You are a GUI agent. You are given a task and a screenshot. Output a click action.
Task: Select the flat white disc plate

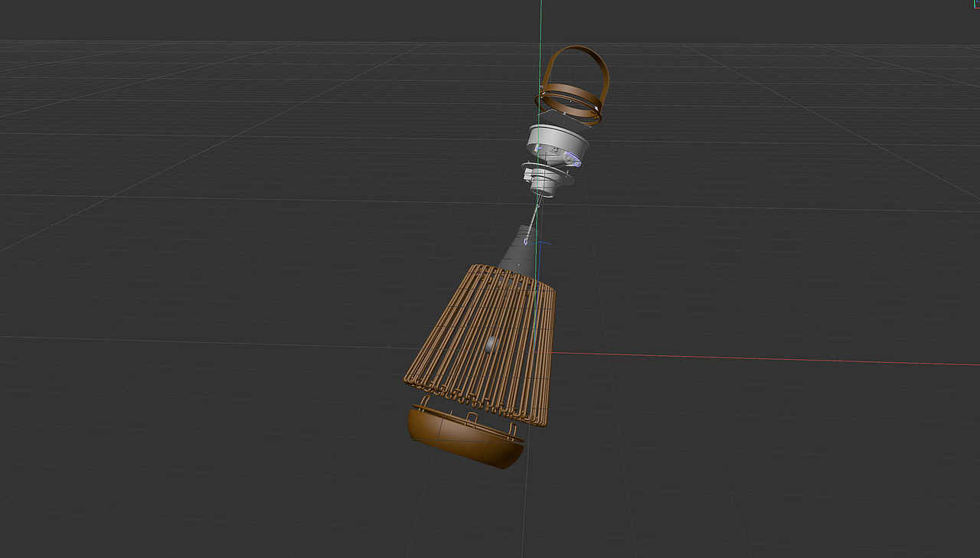pos(567,175)
